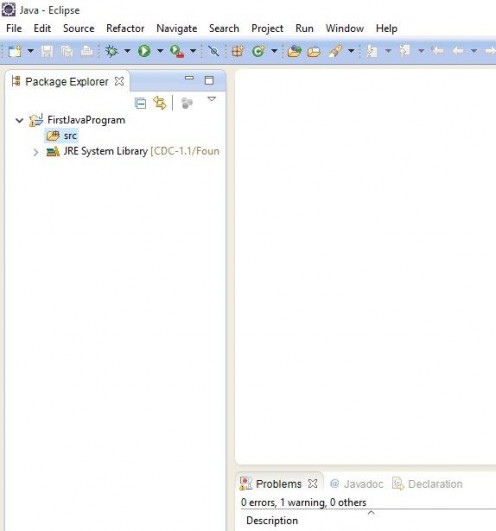Toggle Skip All Breakpoints icon
496x531 pixels.
(x=213, y=51)
